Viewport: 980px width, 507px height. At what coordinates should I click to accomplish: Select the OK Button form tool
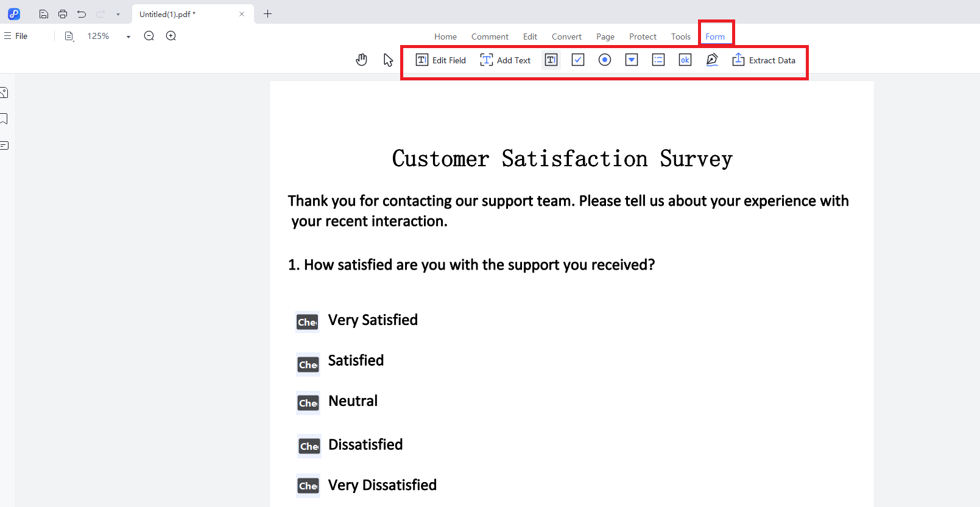[x=685, y=60]
